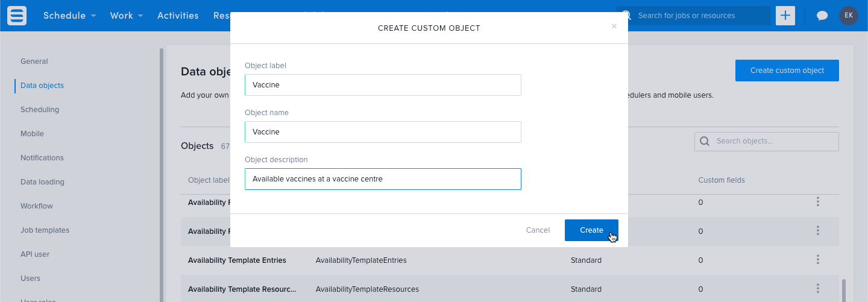Open Mobile settings
868x302 pixels.
pyautogui.click(x=32, y=134)
